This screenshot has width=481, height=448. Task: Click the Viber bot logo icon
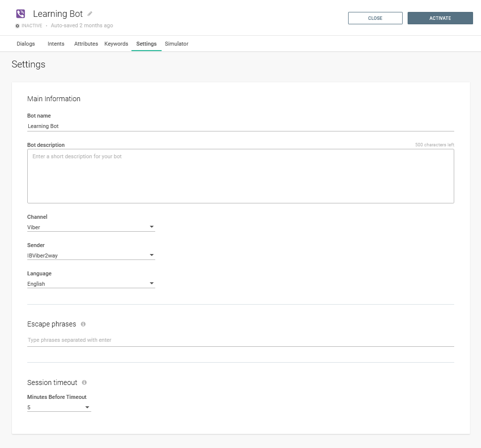point(20,14)
